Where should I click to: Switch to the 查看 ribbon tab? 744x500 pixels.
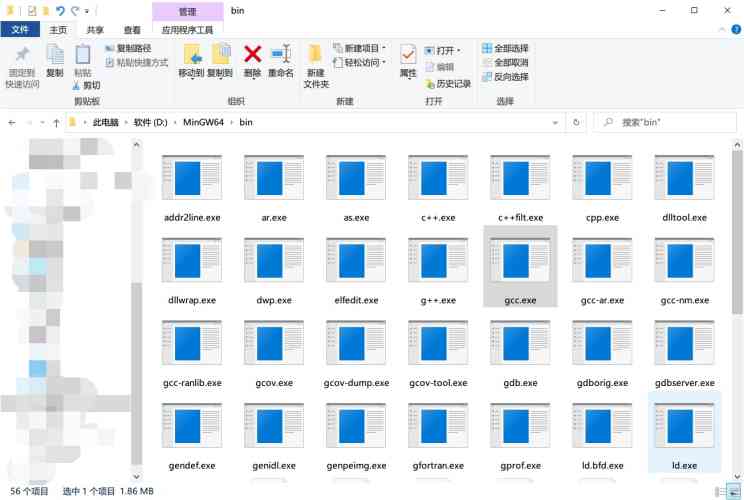pos(132,30)
